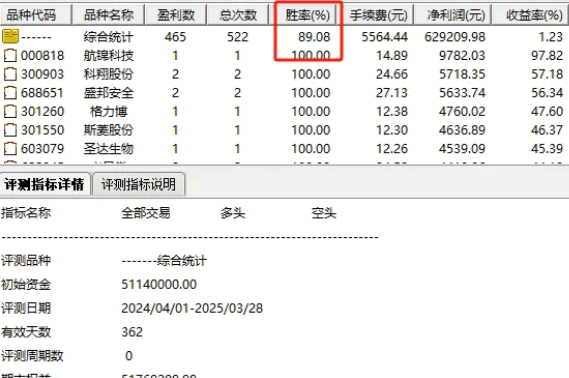The image size is (569, 378).
Task: Switch to 评测指标详情 tab
Action: pyautogui.click(x=45, y=184)
